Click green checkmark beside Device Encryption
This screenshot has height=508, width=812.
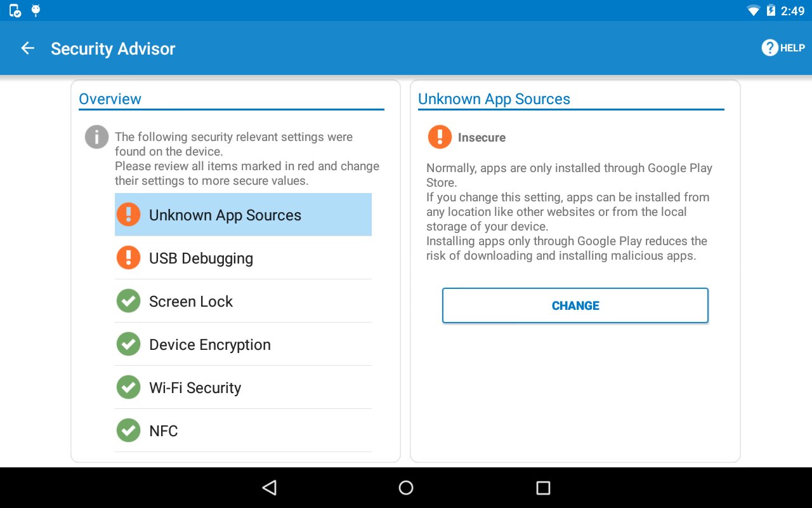(129, 344)
